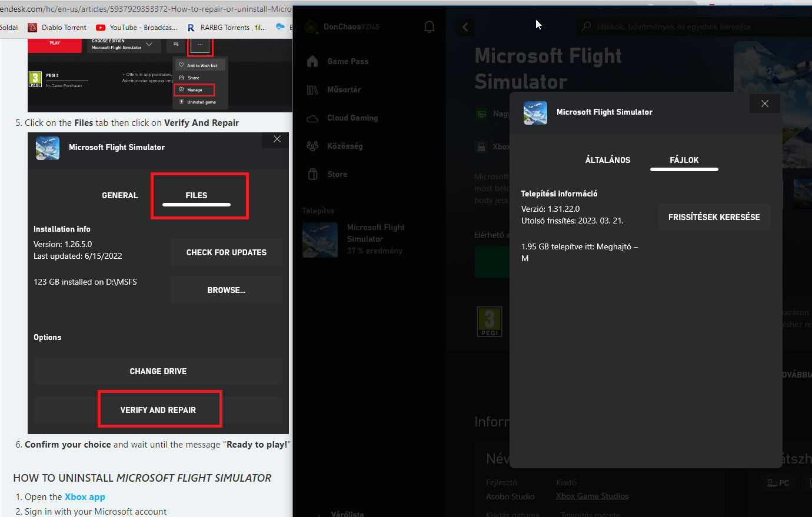Open Diablo Torrent bookmark in browser
812x517 pixels.
point(57,28)
